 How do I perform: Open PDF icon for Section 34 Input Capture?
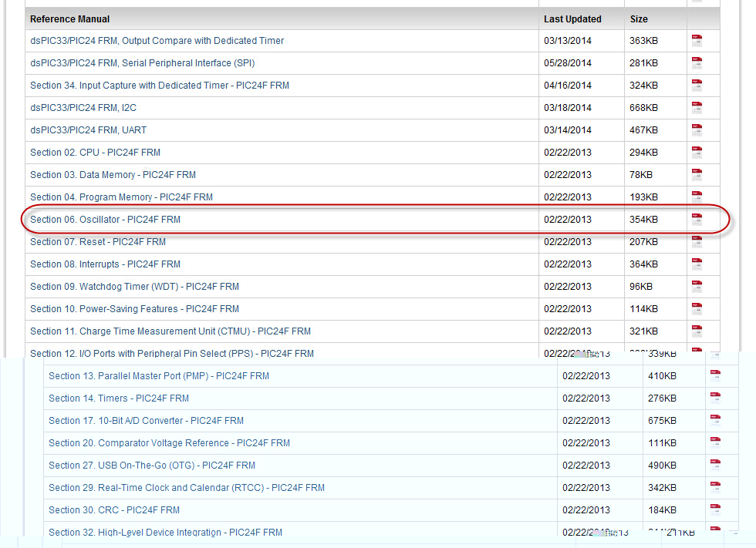[697, 86]
